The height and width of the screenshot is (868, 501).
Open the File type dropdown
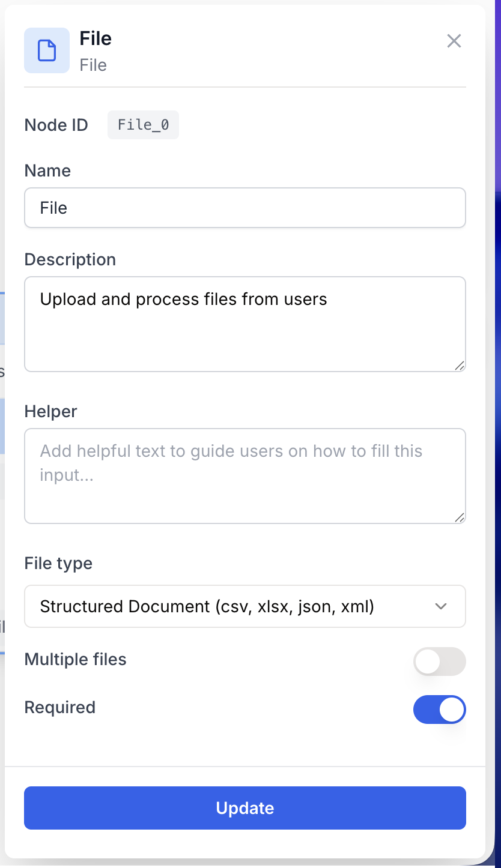pos(245,606)
